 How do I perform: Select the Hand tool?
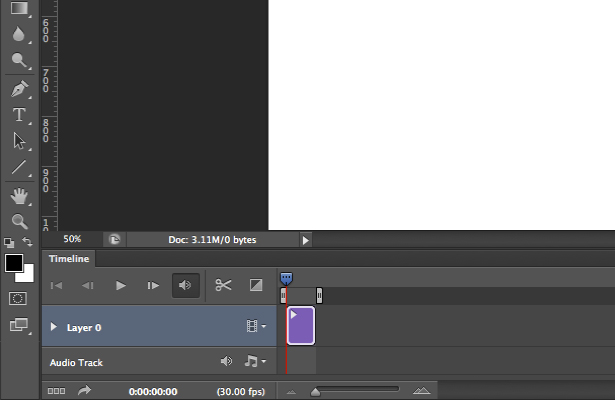[x=19, y=196]
